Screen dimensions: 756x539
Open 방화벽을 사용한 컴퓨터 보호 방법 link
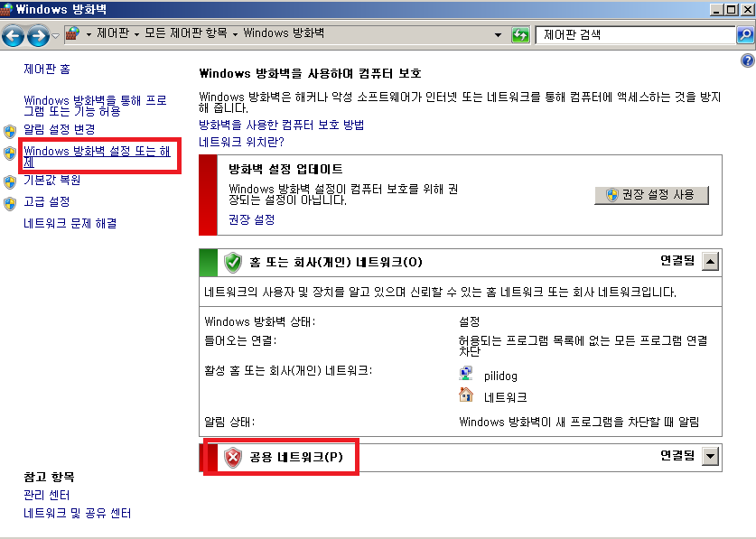(x=282, y=125)
